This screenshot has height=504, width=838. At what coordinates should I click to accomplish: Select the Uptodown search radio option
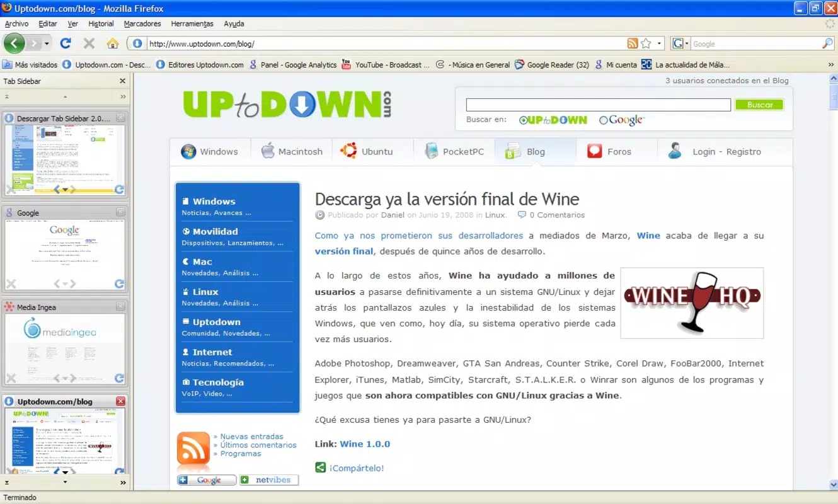(523, 120)
